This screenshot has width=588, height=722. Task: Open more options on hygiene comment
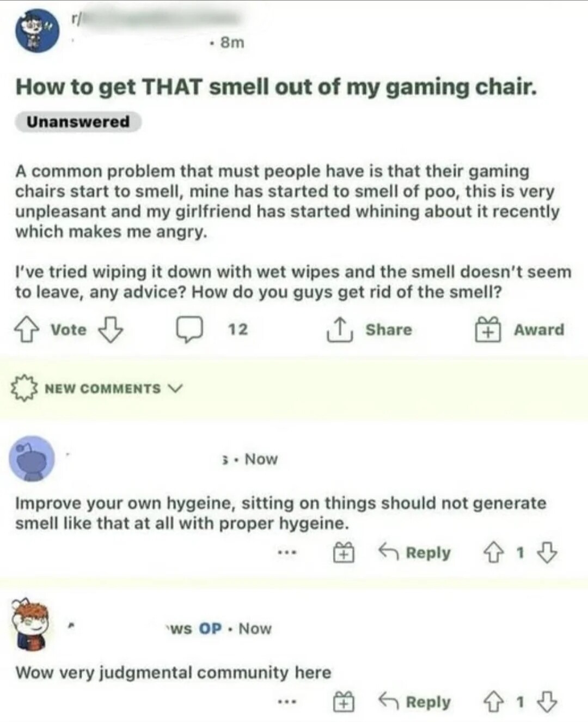coord(286,553)
